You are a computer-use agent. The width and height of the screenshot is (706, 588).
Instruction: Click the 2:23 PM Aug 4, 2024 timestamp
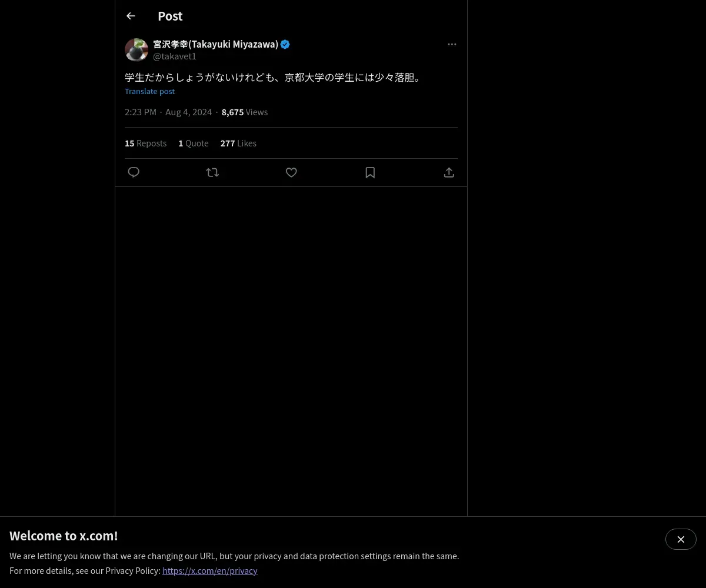point(168,112)
